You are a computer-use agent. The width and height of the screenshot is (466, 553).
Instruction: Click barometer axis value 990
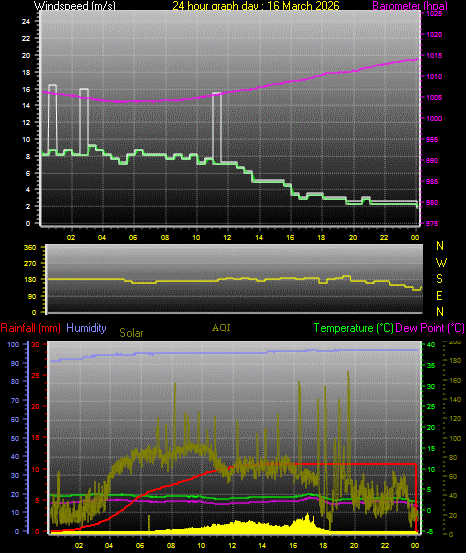coord(432,160)
